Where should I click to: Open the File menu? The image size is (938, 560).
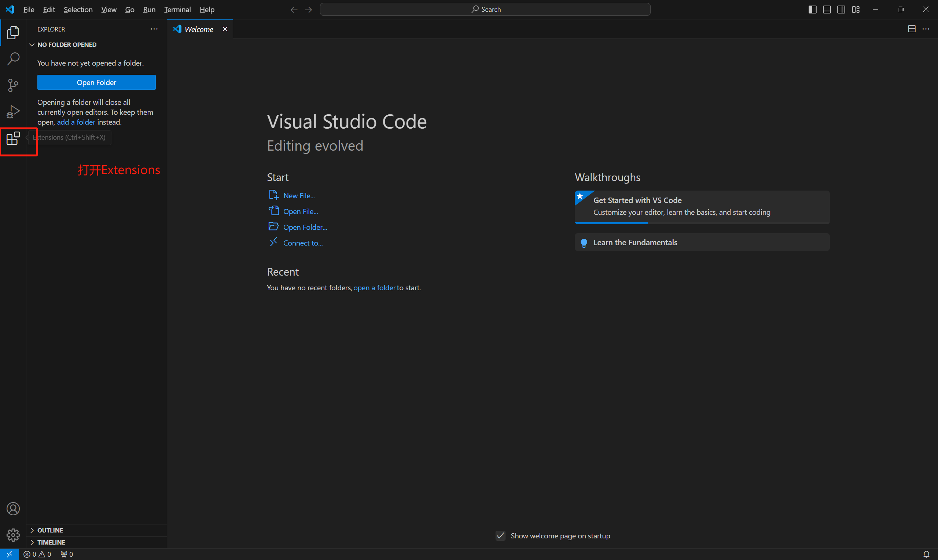[29, 10]
